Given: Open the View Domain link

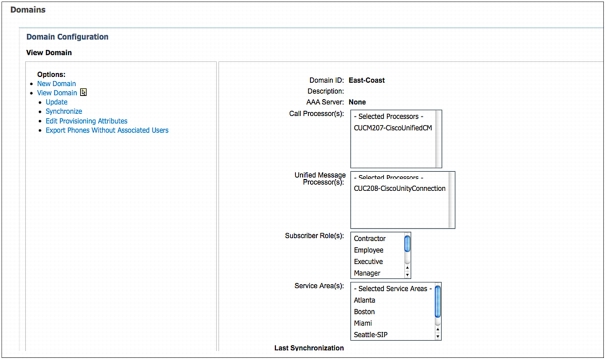Looking at the screenshot, I should (57, 93).
